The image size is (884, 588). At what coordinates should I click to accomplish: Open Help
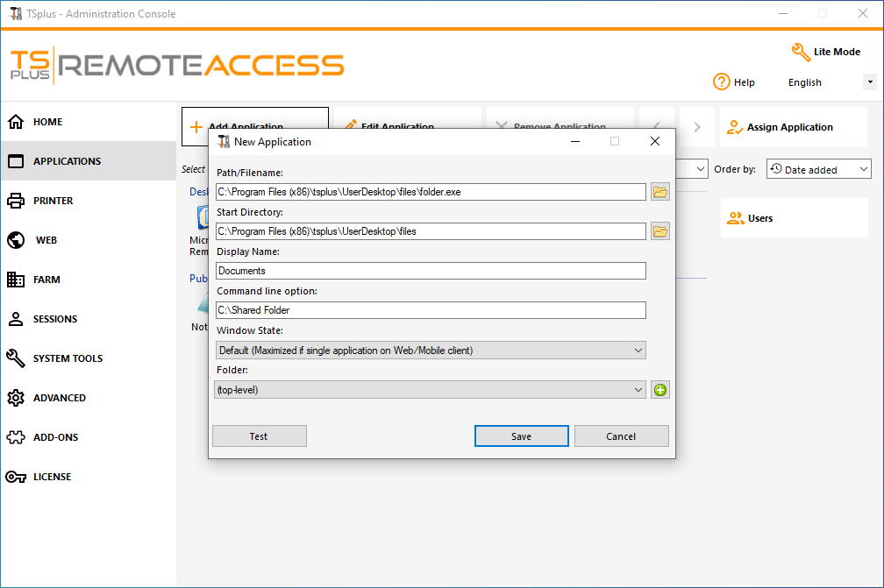pyautogui.click(x=735, y=81)
